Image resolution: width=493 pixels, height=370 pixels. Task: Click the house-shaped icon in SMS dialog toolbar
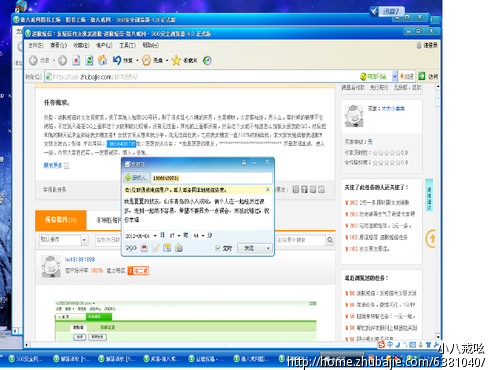tap(179, 248)
